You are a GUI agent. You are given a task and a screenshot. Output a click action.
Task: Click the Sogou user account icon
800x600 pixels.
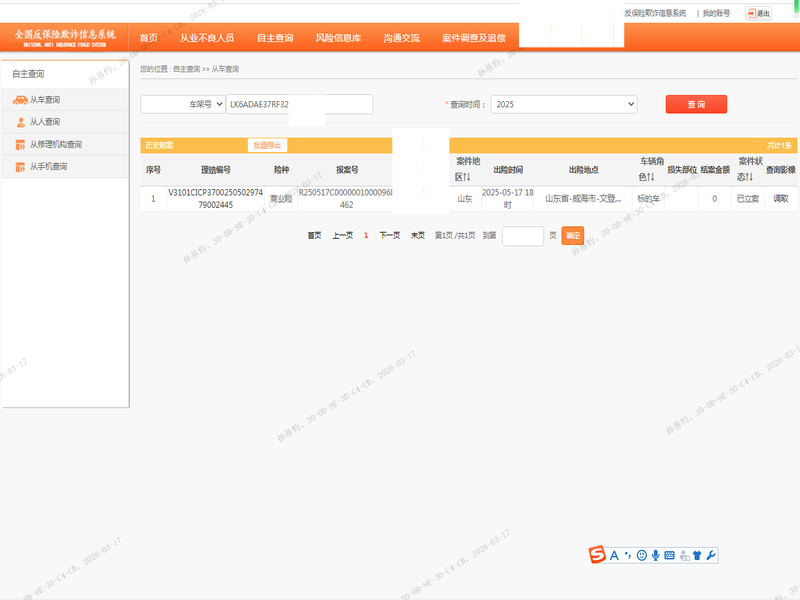tap(684, 556)
